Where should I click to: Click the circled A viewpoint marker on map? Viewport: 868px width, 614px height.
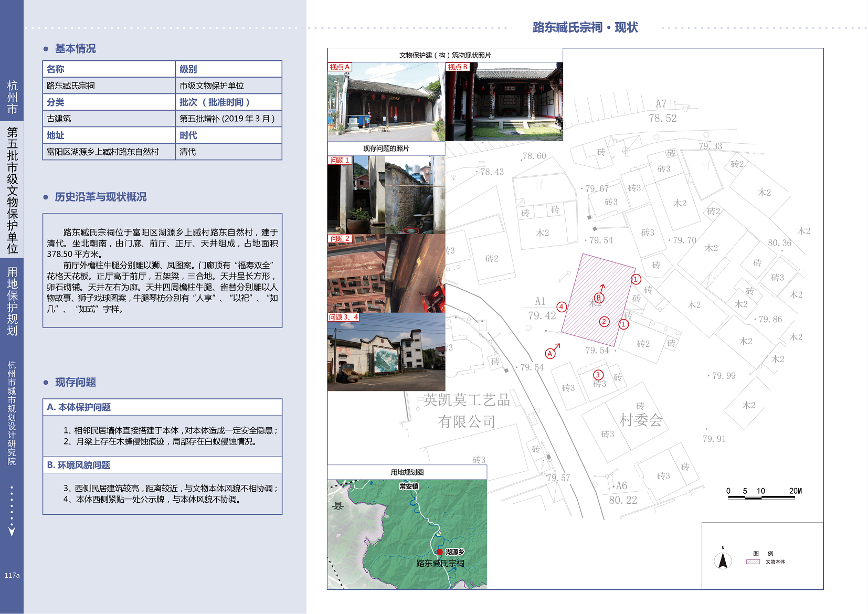550,354
